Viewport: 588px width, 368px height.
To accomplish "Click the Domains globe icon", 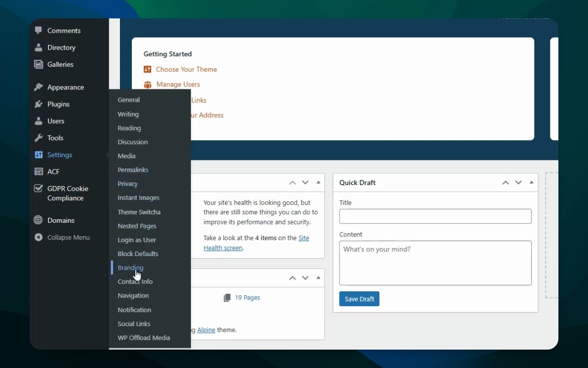I will [38, 220].
